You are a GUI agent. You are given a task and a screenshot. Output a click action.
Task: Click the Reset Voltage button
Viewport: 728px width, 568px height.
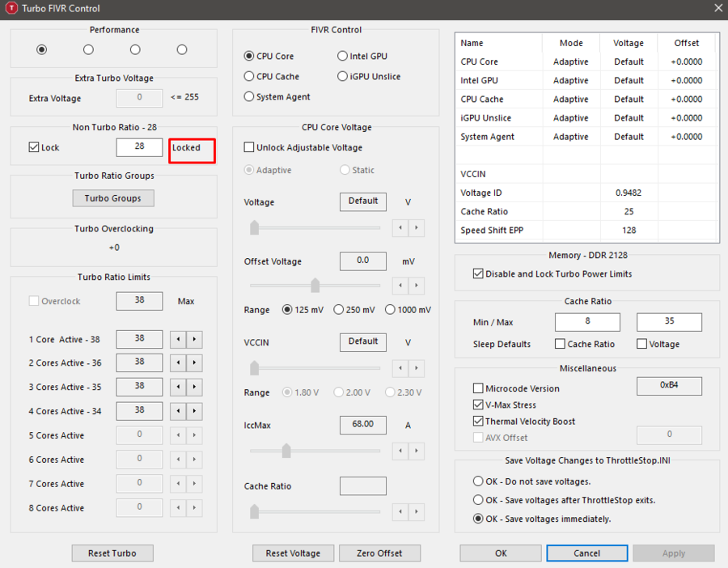pos(293,553)
